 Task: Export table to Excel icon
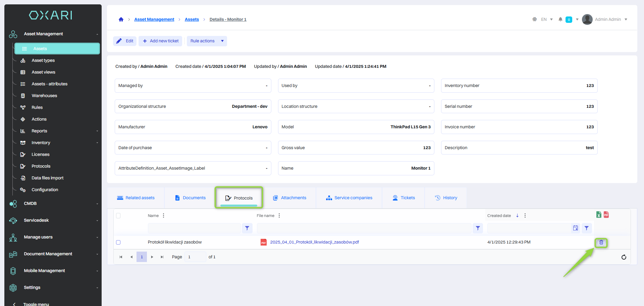pyautogui.click(x=599, y=215)
